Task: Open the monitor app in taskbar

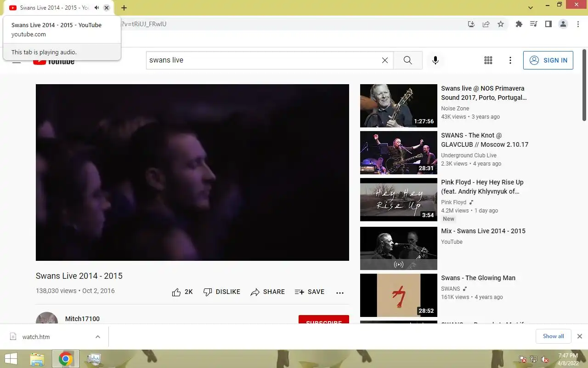Action: tap(94, 359)
